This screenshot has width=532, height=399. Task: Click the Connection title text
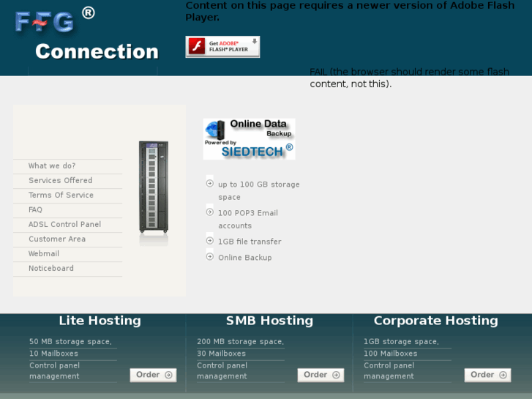(97, 52)
